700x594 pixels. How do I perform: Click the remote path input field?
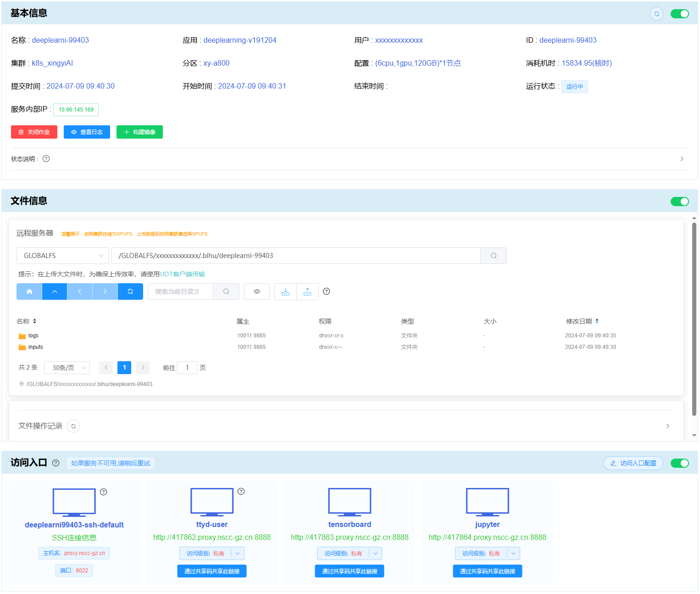[x=296, y=256]
